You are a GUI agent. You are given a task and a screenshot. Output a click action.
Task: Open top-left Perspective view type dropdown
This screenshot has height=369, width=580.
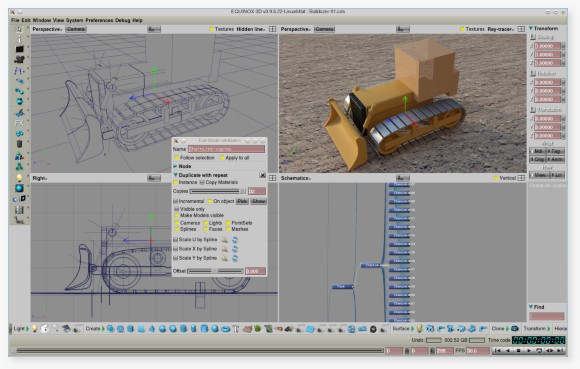(47, 29)
